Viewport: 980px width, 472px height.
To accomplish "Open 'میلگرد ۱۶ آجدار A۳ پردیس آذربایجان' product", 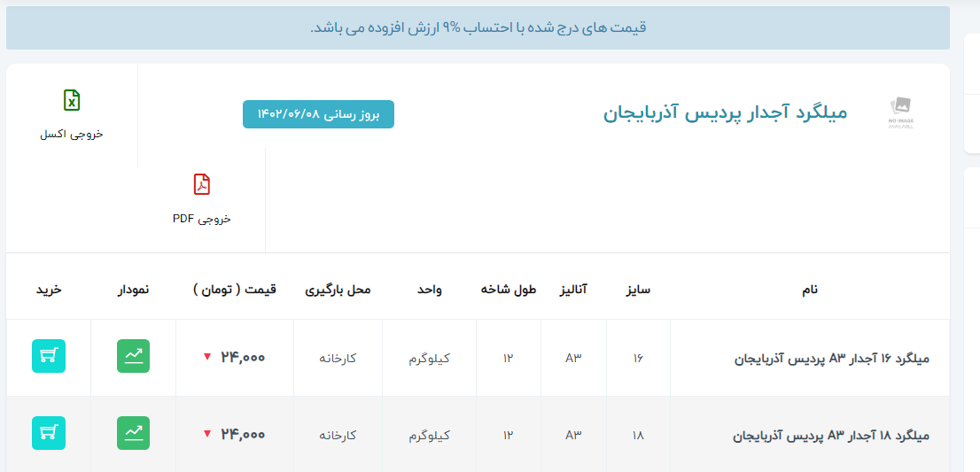I will click(832, 359).
